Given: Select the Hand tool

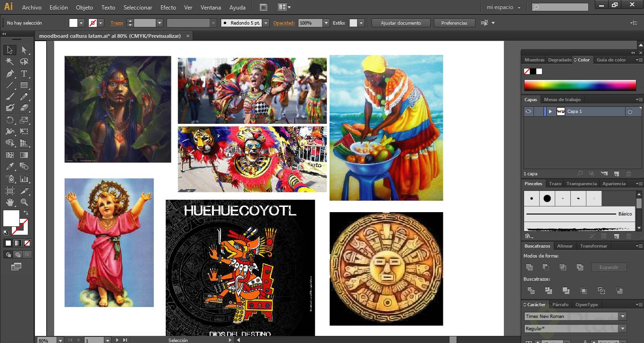Looking at the screenshot, I should coord(9,202).
